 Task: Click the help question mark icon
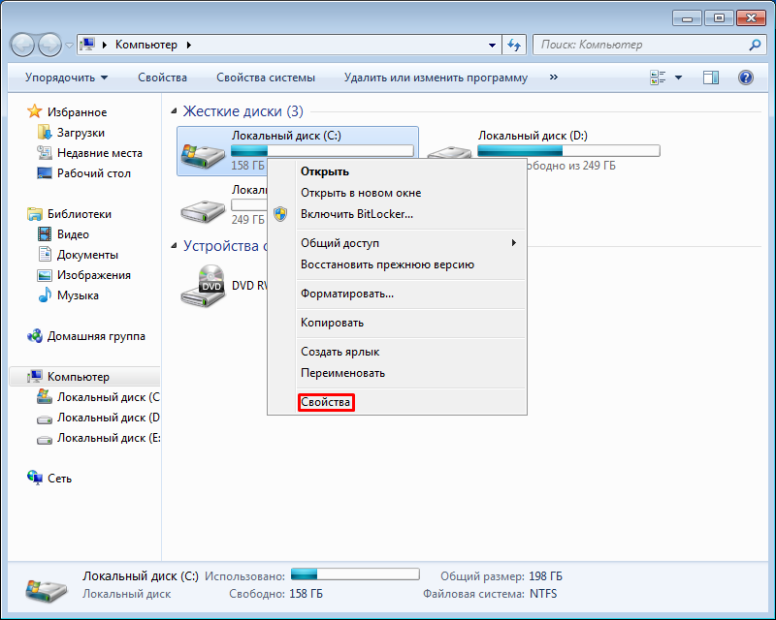[x=745, y=77]
